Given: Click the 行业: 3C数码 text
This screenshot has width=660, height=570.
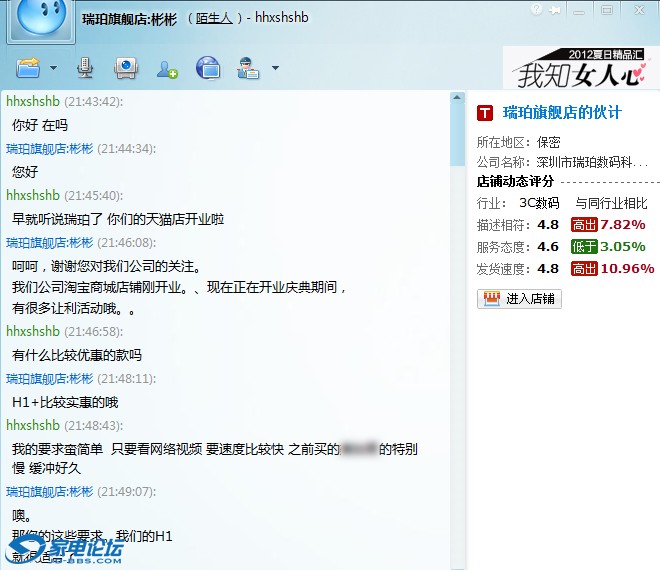Looking at the screenshot, I should point(518,203).
